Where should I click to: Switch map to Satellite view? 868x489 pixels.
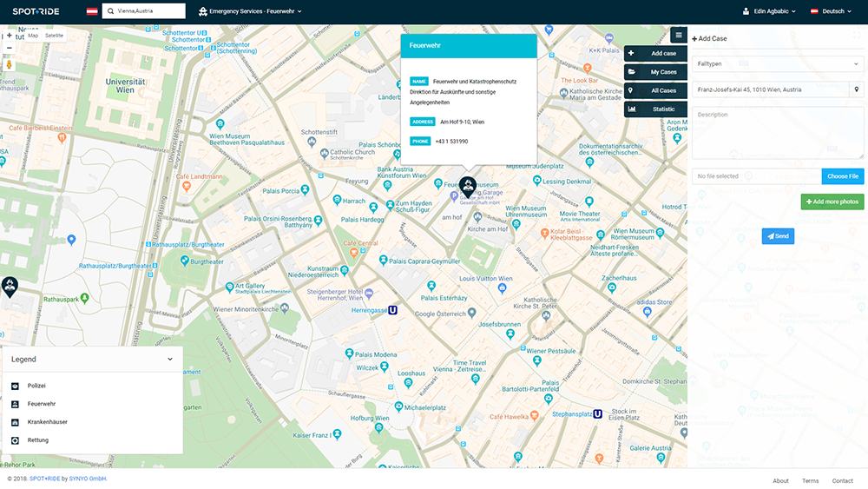tap(54, 36)
